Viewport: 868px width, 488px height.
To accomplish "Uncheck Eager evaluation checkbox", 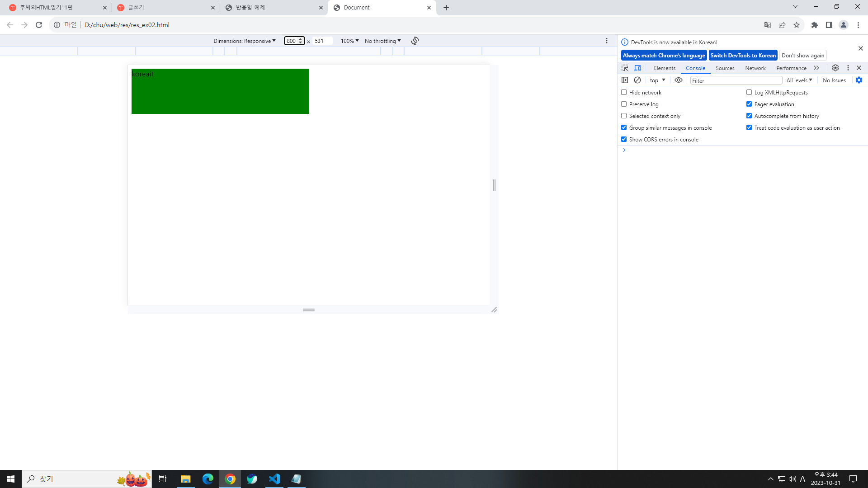I will click(749, 104).
